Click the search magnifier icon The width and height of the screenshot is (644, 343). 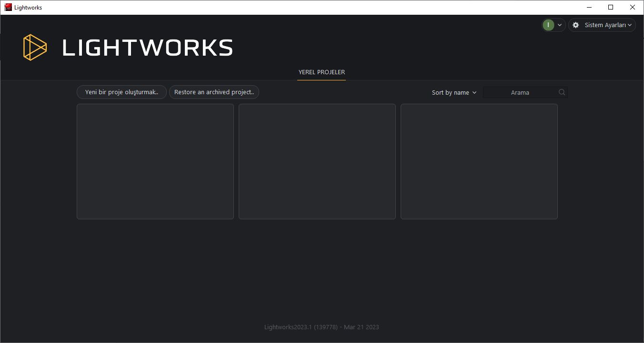pyautogui.click(x=562, y=92)
